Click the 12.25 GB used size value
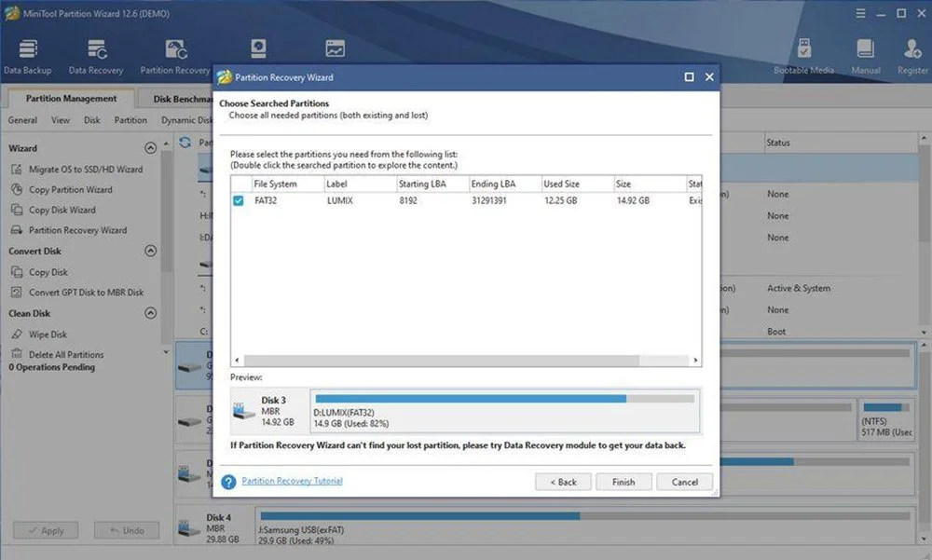This screenshot has width=932, height=560. tap(560, 201)
